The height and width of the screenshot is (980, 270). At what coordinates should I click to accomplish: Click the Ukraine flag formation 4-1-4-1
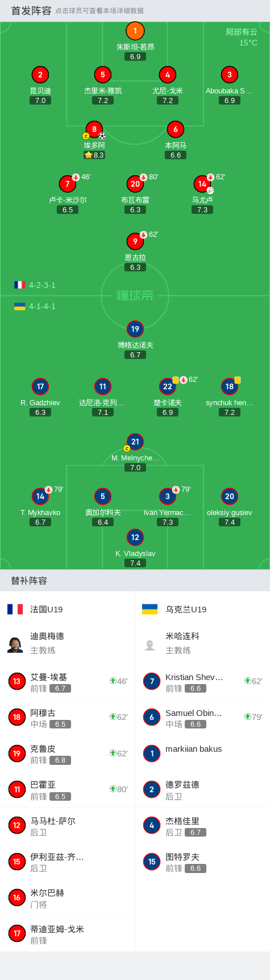35,306
